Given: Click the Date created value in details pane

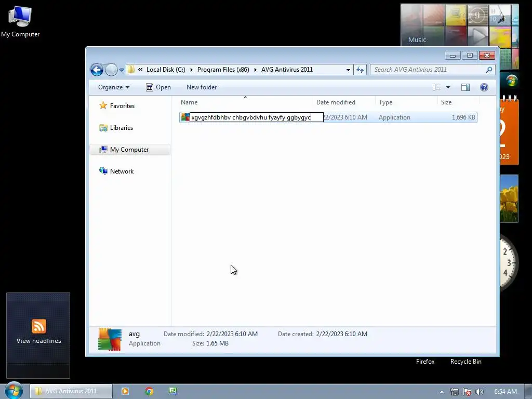Looking at the screenshot, I should 342,334.
